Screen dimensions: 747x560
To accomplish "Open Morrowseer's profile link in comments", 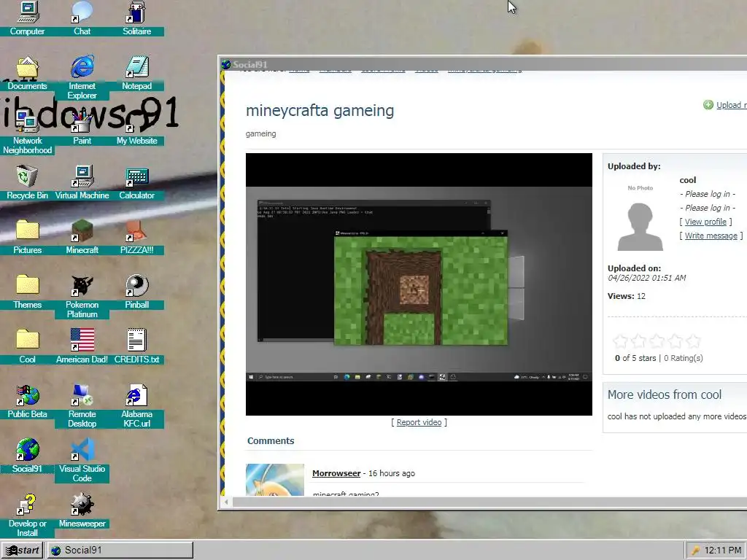I will click(x=336, y=473).
